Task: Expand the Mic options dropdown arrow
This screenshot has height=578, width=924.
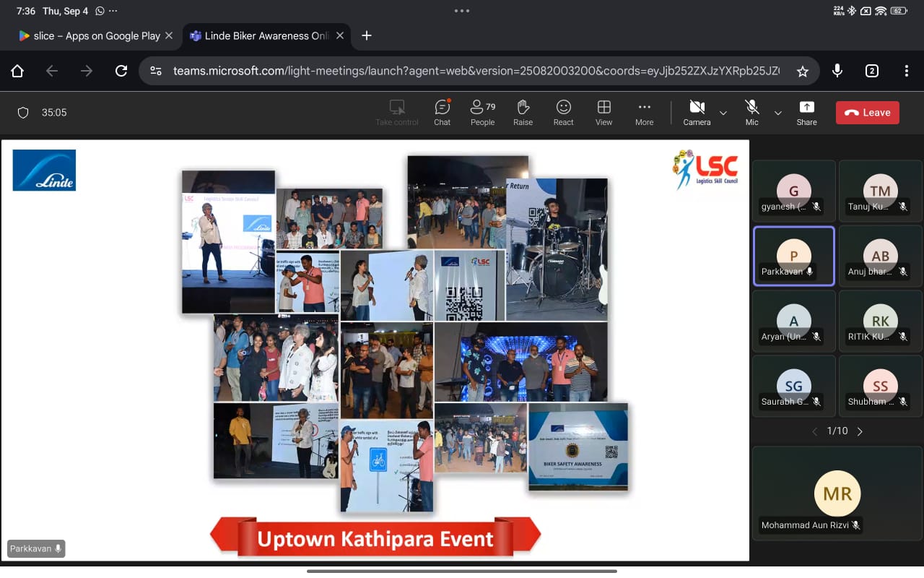Action: point(777,113)
